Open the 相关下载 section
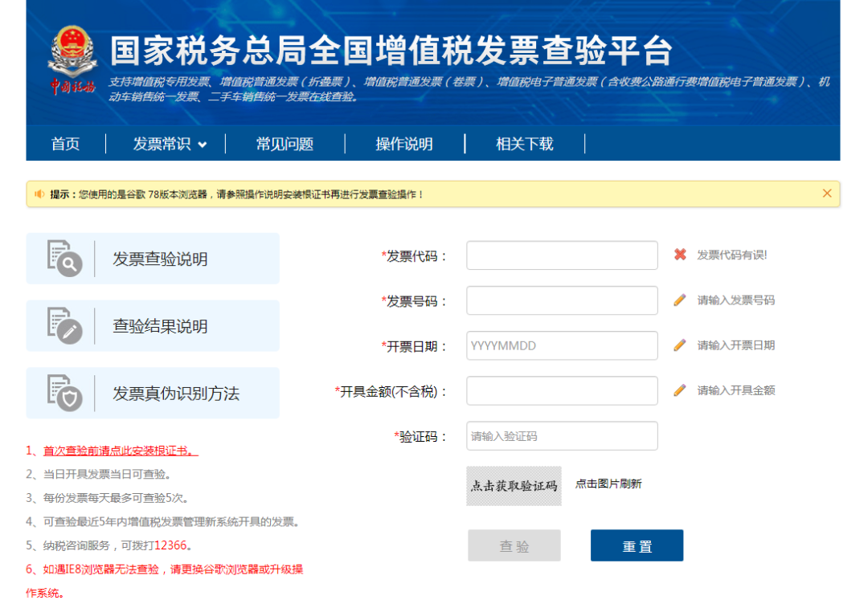Viewport: 868px width, 604px height. 523,144
